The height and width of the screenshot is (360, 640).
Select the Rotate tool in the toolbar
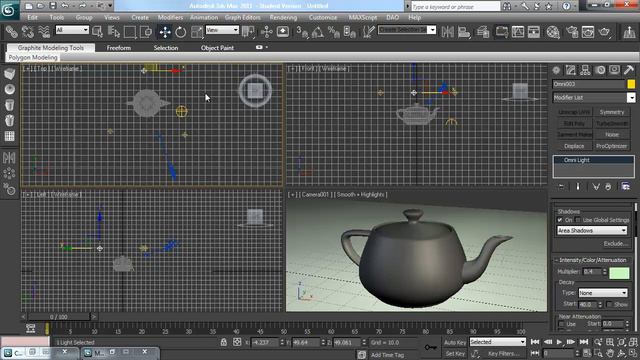point(180,32)
